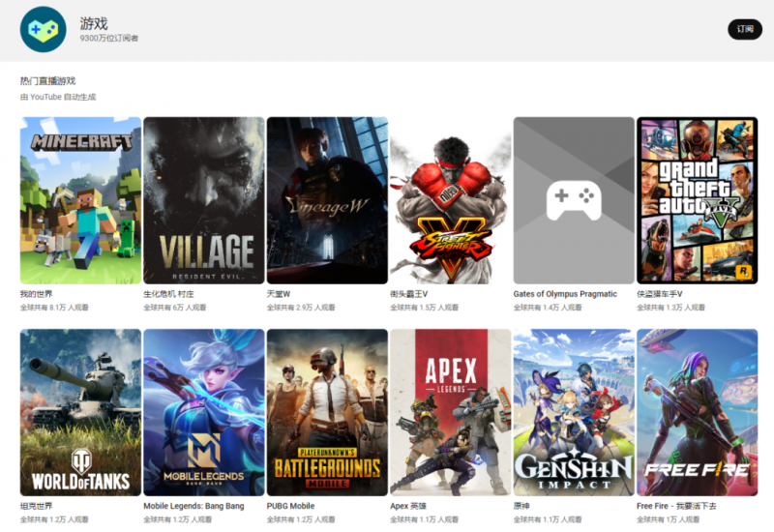Viewport: 774px width, 532px height.
Task: Open the Street Fighter V cover image
Action: coord(450,200)
